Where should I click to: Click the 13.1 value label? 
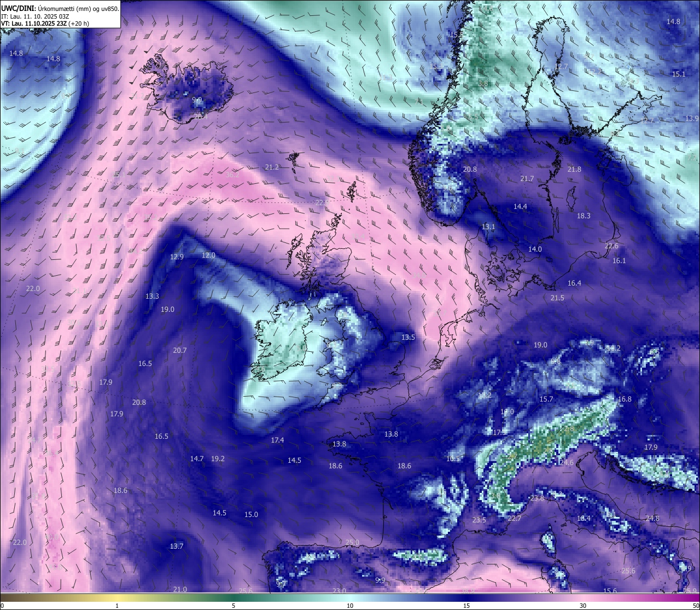tap(488, 227)
